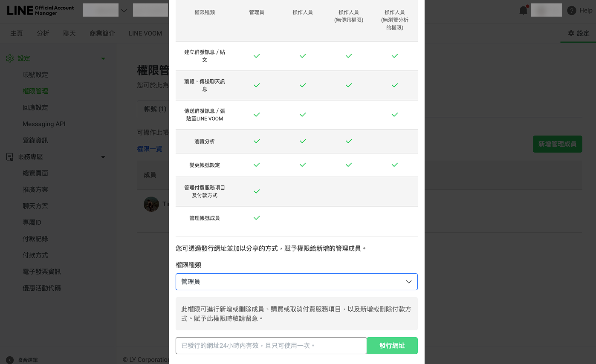Screen dimensions: 596x364
Task: Select 權限管理 in the sidebar
Action: pos(35,91)
